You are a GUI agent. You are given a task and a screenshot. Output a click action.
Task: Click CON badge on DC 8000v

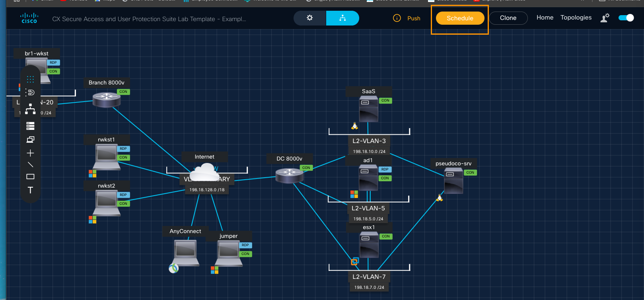pos(306,168)
